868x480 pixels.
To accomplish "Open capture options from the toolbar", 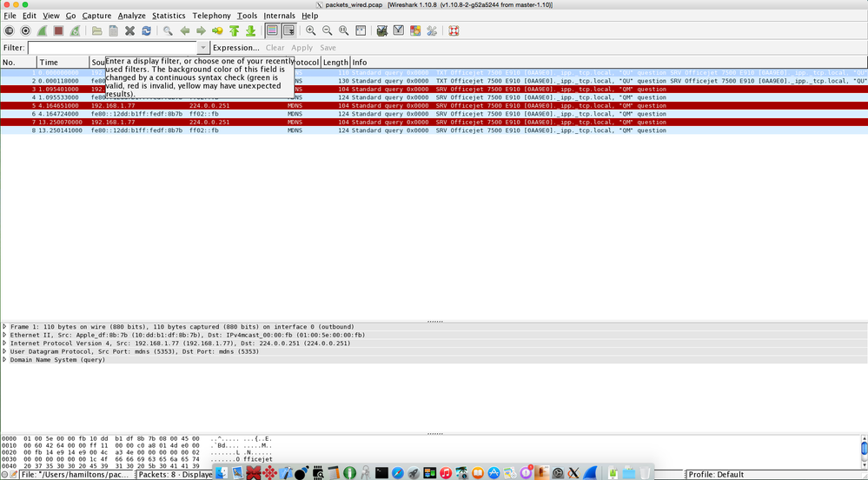I will 25,31.
